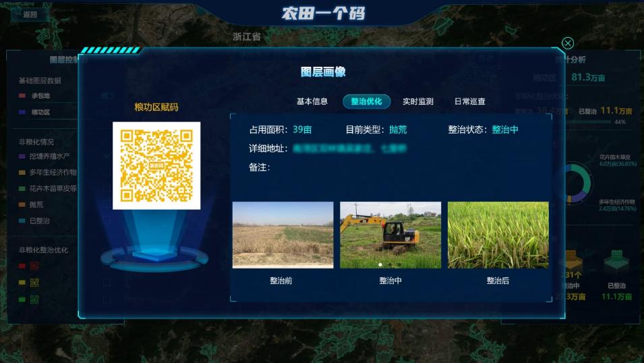Screen dimensions: 644x363
Task: Close the 图层画像 popup dialog
Action: click(x=568, y=43)
